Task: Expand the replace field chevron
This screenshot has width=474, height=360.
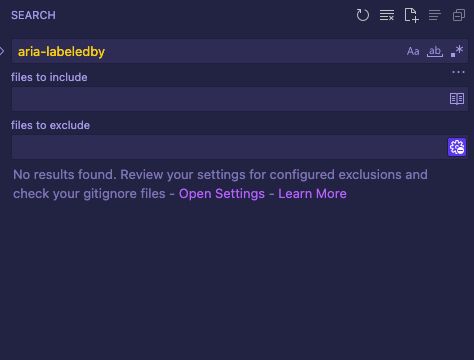Action: tap(2, 51)
